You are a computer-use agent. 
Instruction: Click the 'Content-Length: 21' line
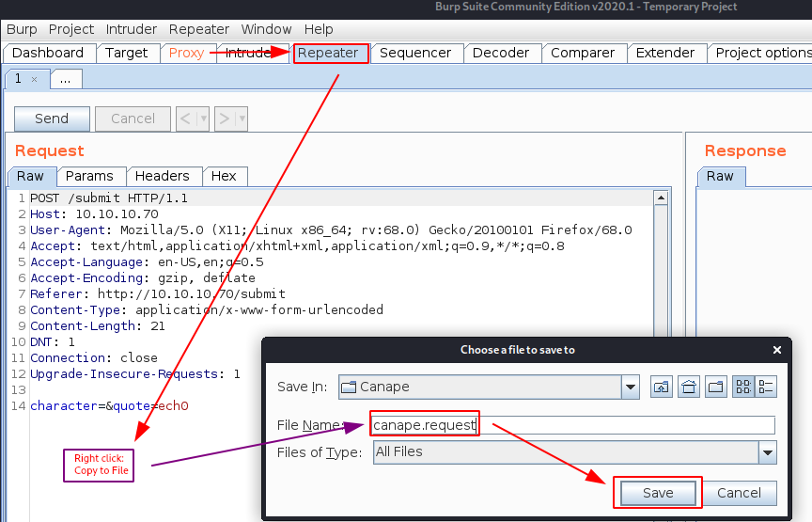(x=98, y=326)
